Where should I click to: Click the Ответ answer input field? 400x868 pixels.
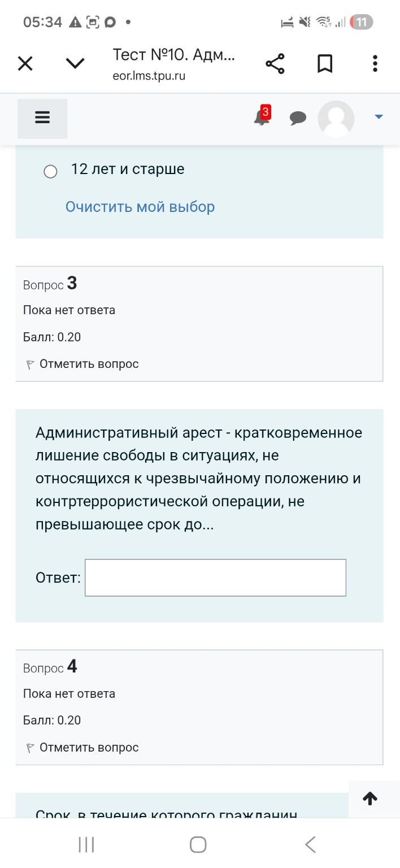215,577
